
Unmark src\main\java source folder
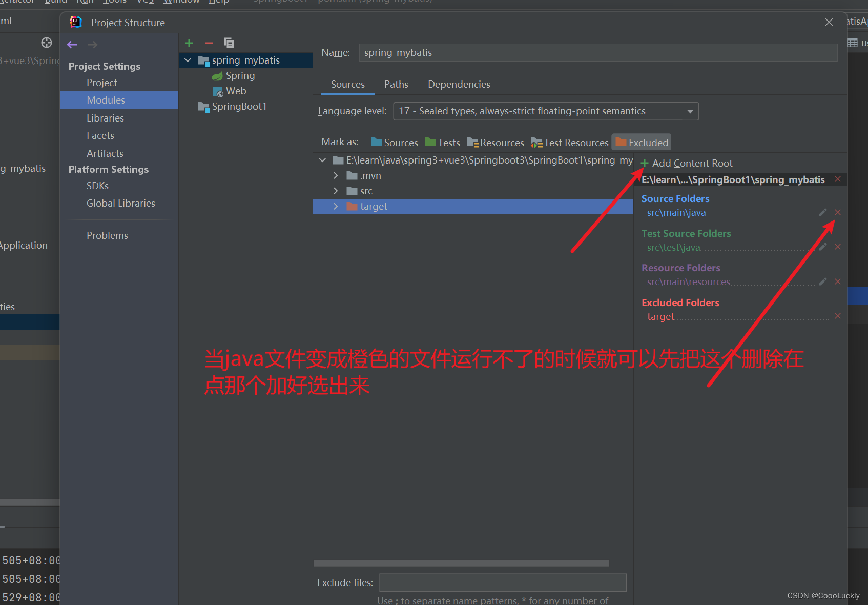click(x=838, y=212)
